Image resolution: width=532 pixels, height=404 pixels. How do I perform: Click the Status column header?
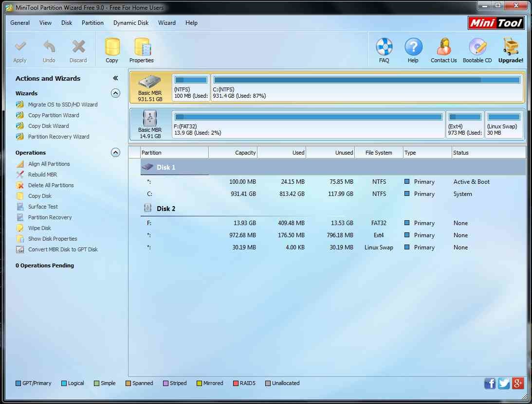point(489,153)
